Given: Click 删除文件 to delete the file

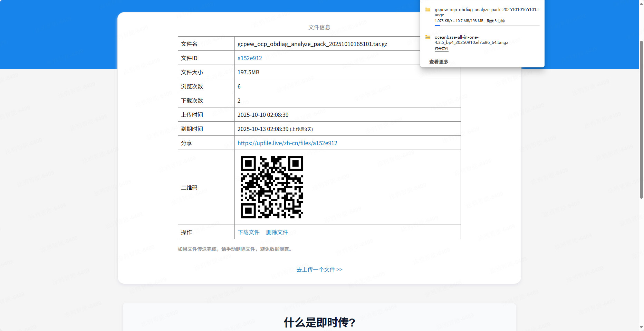Looking at the screenshot, I should [x=277, y=232].
